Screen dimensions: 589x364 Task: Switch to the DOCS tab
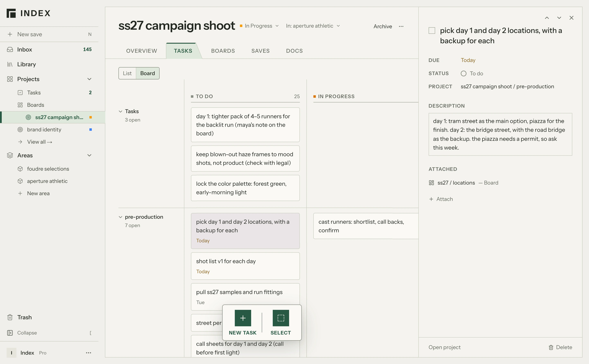pos(294,51)
